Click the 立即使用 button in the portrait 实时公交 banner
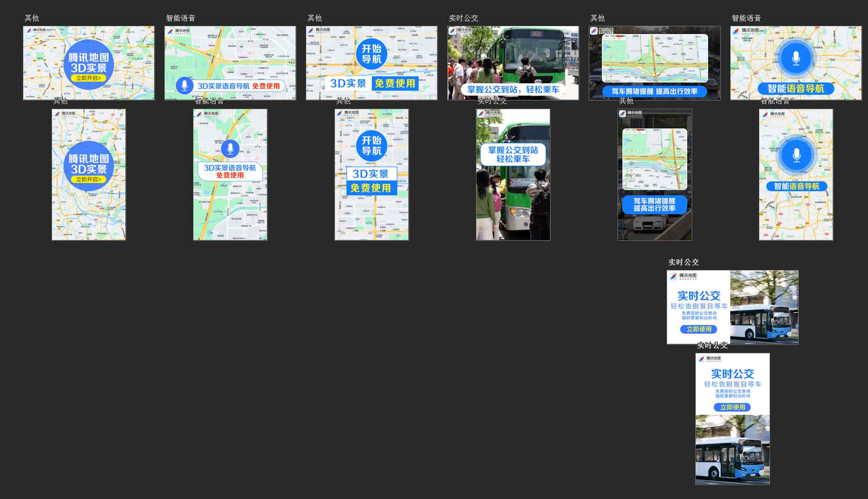The width and height of the screenshot is (868, 499). [x=733, y=407]
